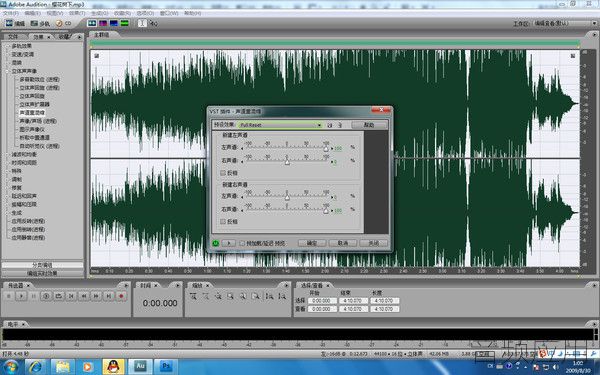Click the 取消 button in dialog
The image size is (600, 375).
343,243
